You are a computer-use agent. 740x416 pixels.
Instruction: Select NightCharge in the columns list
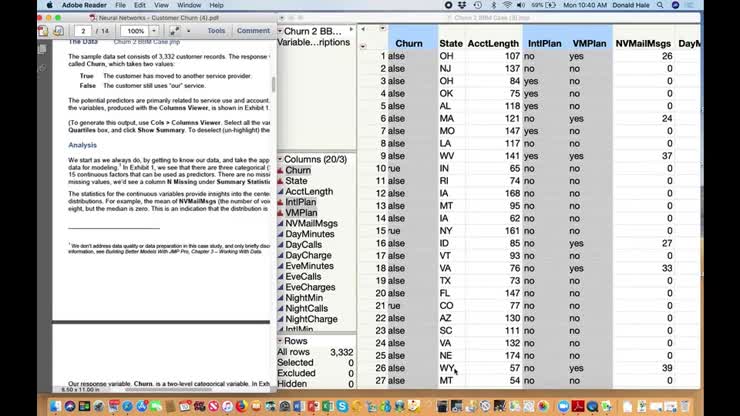tap(311, 319)
